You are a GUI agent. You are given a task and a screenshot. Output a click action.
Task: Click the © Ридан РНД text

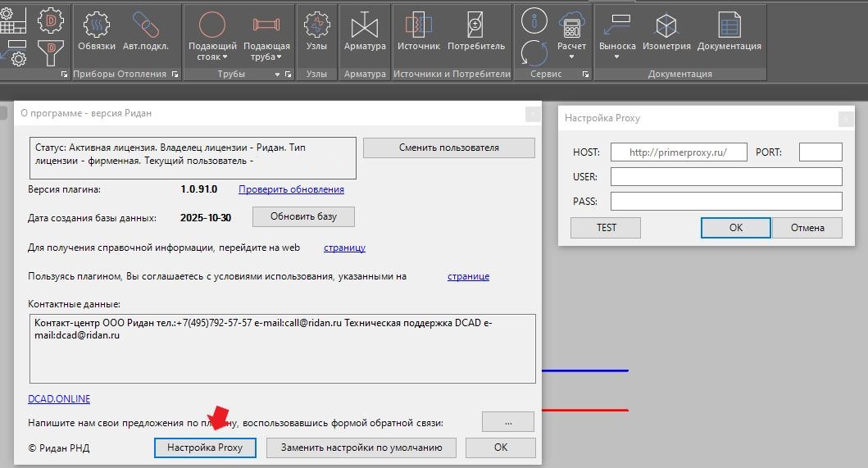pos(59,448)
